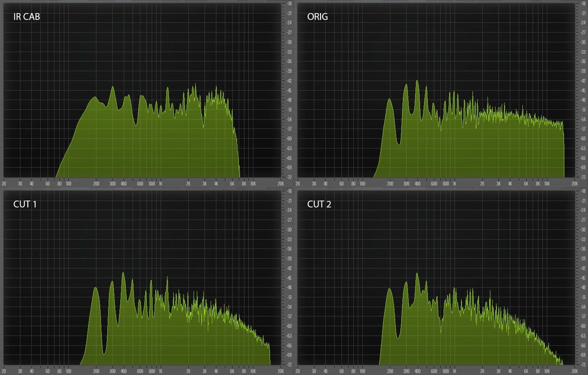The image size is (588, 375).
Task: Click the ORIG panel title
Action: click(317, 17)
